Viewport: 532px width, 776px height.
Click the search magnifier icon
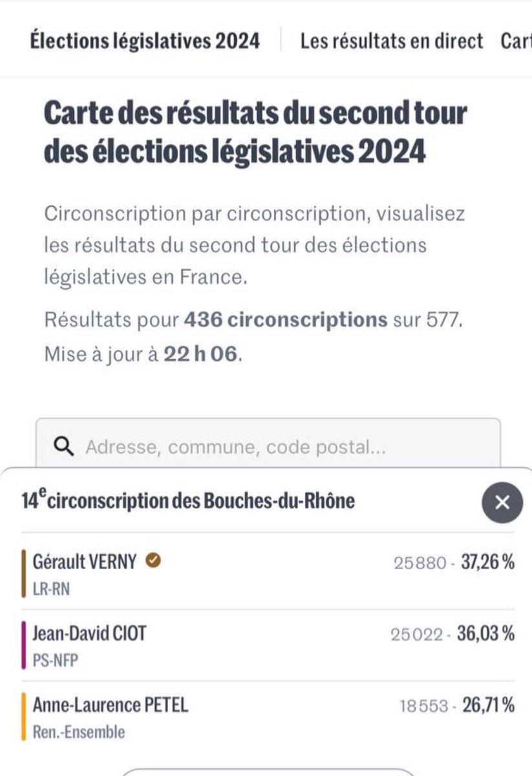(x=64, y=446)
